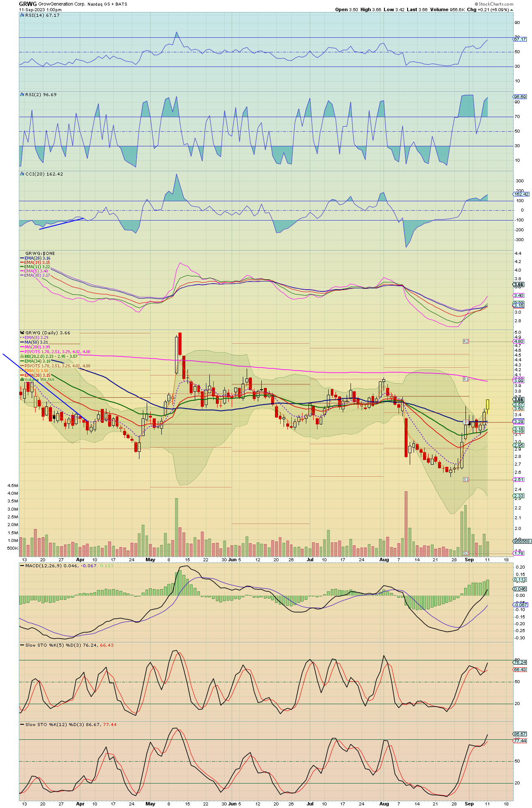Viewport: 532px width, 808px height.
Task: Click the 3.40 tag in GRWG:$ONE panel
Action: [519, 295]
